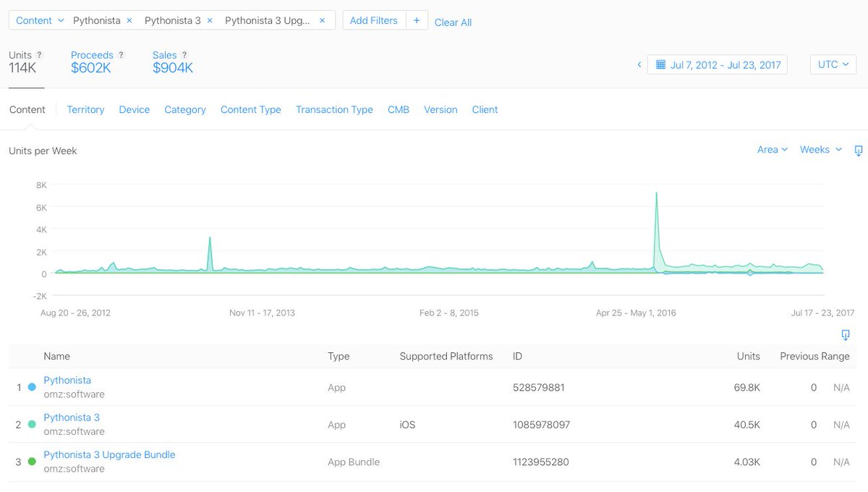Open the Pythonista app link
The height and width of the screenshot is (492, 868).
tap(67, 381)
